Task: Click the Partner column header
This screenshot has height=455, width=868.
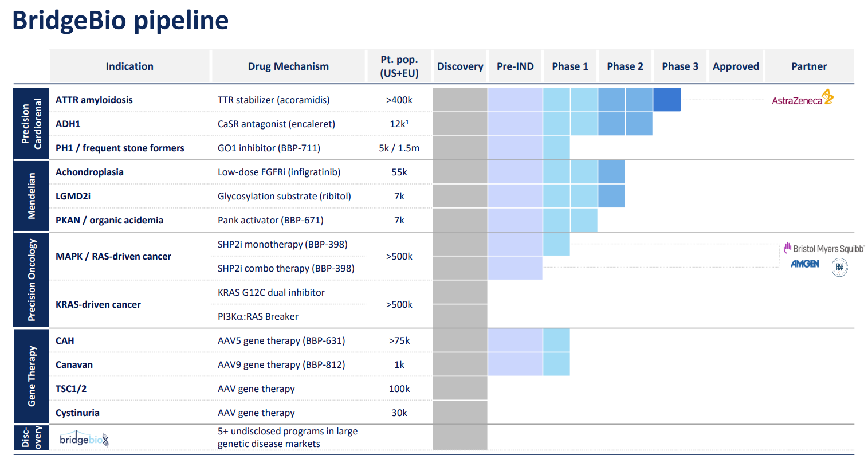Action: 809,66
